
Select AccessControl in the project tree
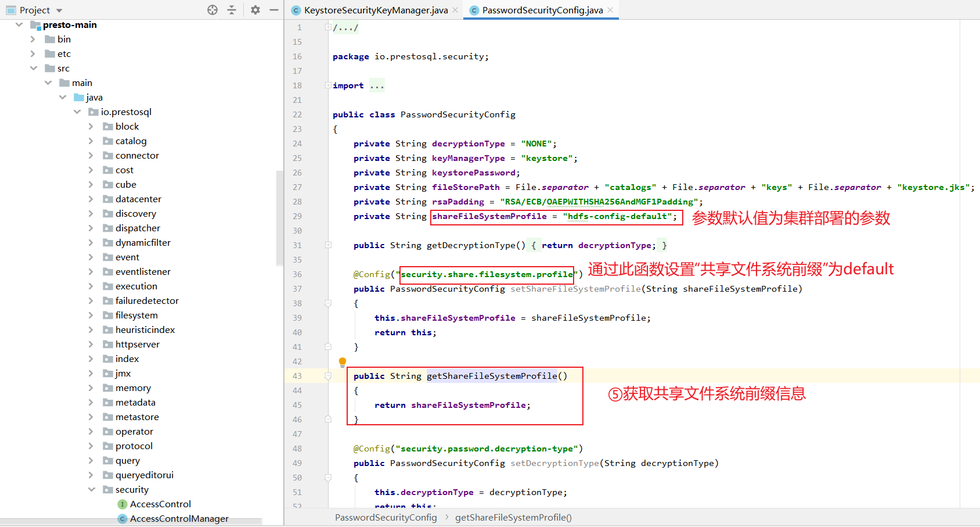click(160, 504)
